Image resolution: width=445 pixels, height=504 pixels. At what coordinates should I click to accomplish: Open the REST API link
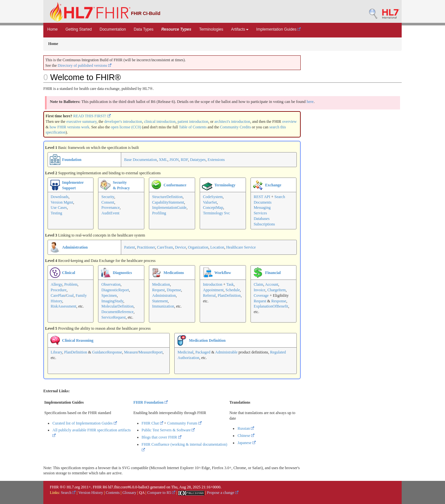pyautogui.click(x=262, y=197)
